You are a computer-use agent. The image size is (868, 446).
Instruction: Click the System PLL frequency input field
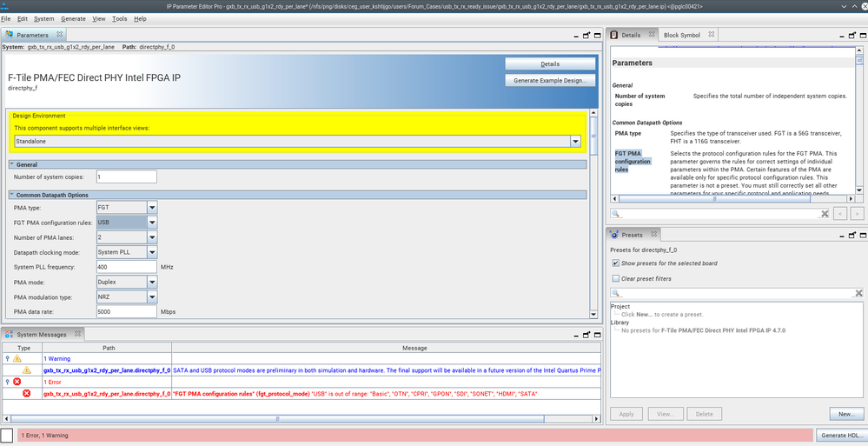pos(126,267)
